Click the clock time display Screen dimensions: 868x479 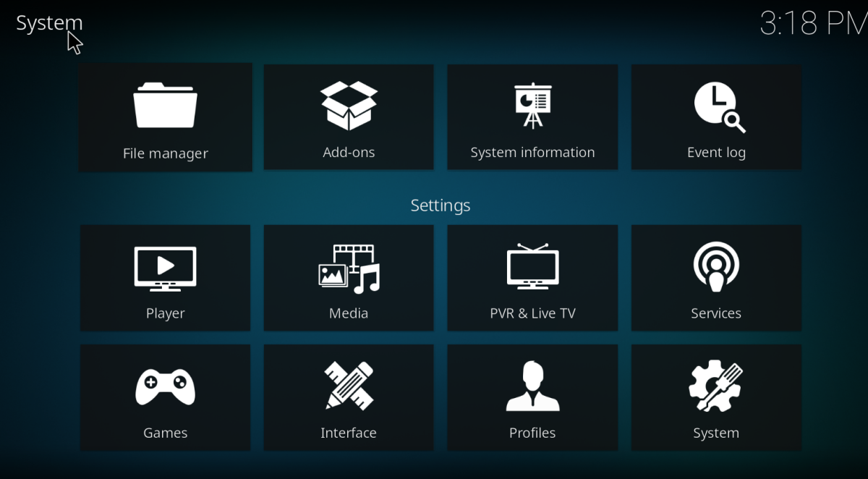tap(814, 23)
